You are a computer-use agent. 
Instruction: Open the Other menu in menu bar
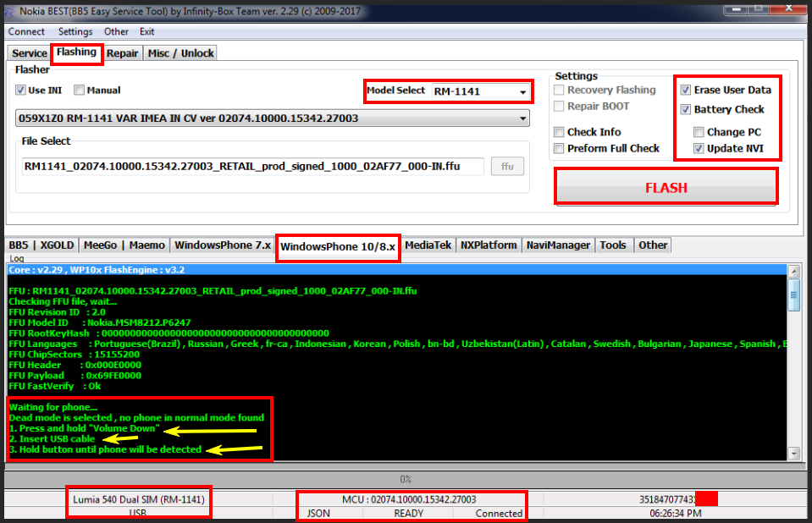click(116, 31)
